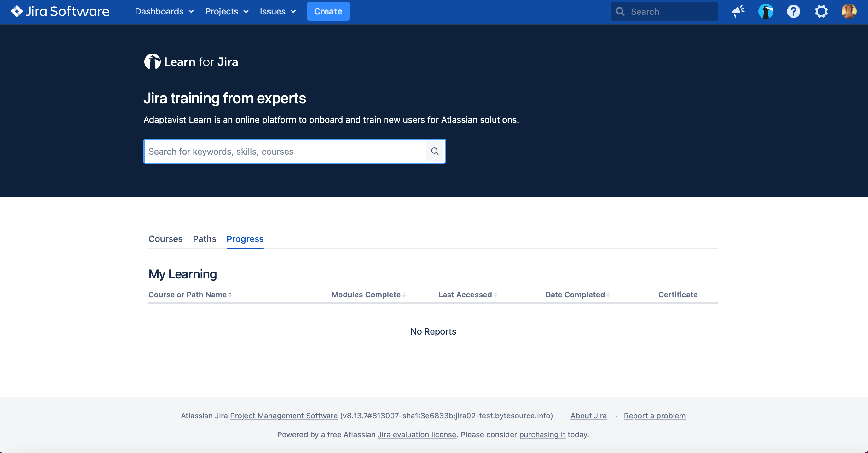Screen dimensions: 868x453
Task: Open the feedback megaphone icon
Action: 738,11
